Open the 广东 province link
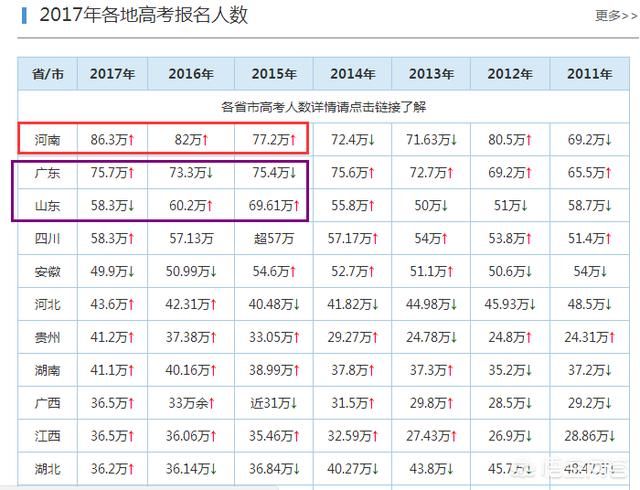This screenshot has width=640, height=490. point(47,173)
